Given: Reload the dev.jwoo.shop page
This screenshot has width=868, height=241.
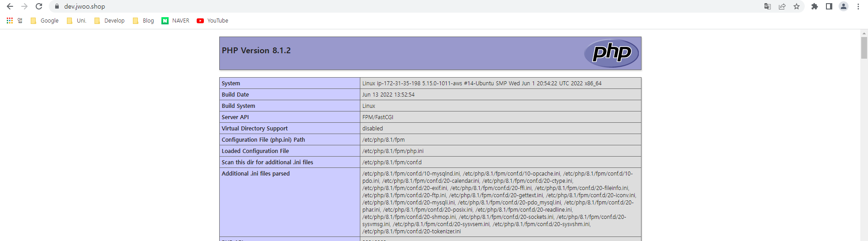Looking at the screenshot, I should [x=39, y=6].
